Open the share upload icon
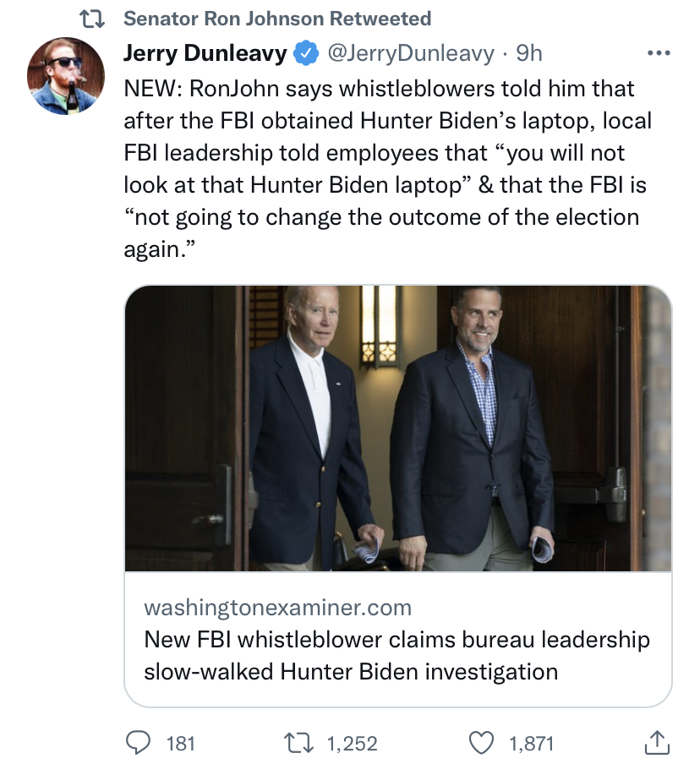 (657, 742)
